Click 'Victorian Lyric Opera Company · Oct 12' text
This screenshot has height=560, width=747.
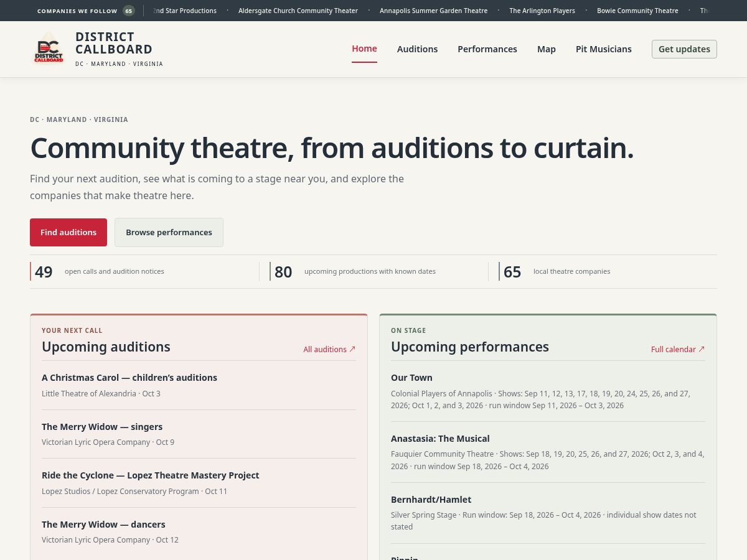tap(110, 539)
